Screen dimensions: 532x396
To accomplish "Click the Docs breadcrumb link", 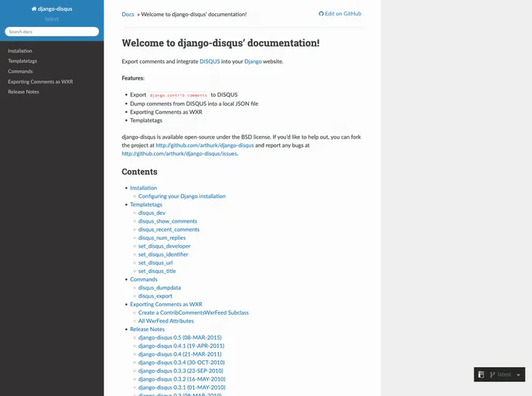I will click(x=128, y=14).
